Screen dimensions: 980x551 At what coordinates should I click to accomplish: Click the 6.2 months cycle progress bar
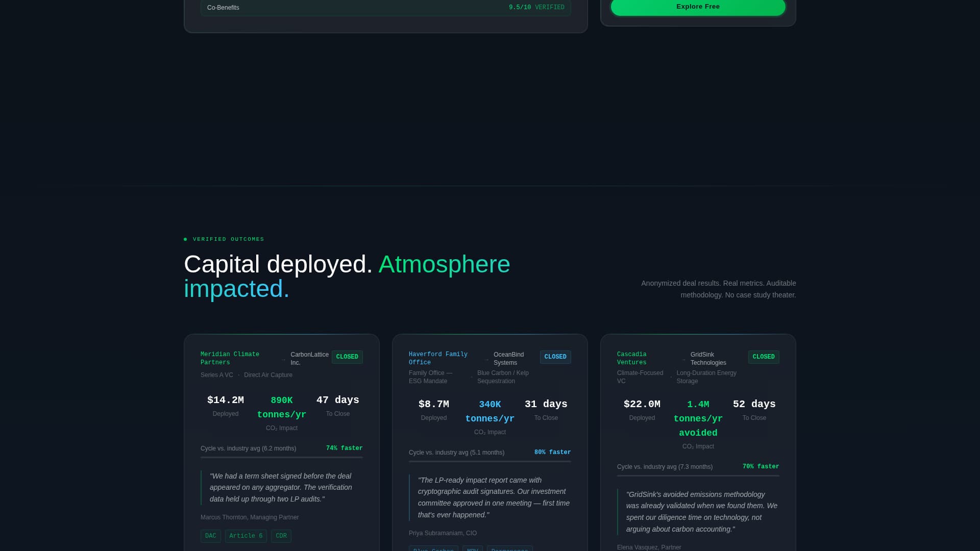tap(282, 457)
